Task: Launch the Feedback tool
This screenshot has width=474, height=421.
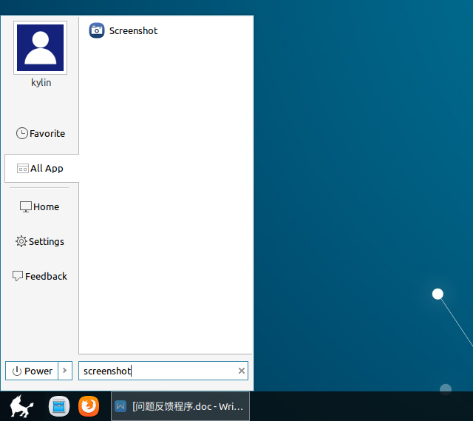Action: click(40, 276)
